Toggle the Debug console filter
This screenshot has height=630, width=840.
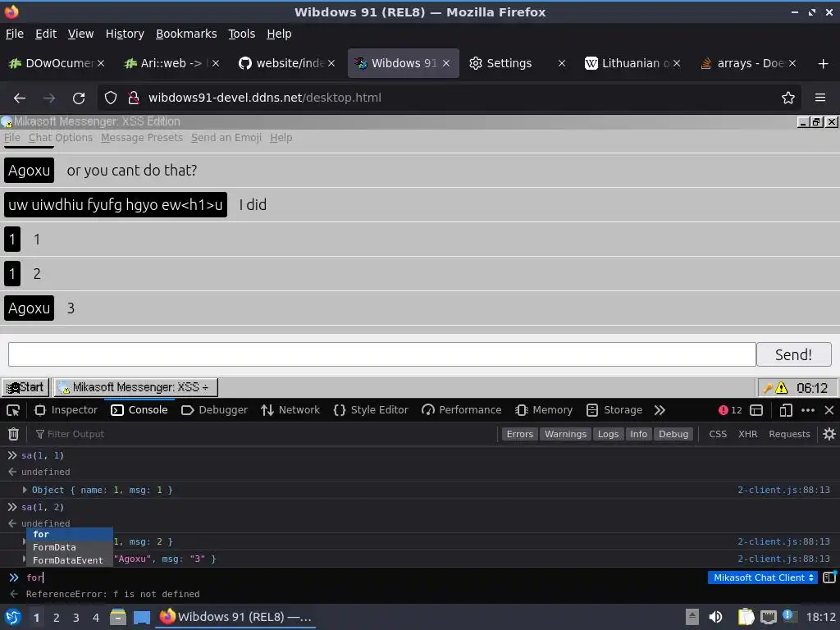click(x=673, y=434)
